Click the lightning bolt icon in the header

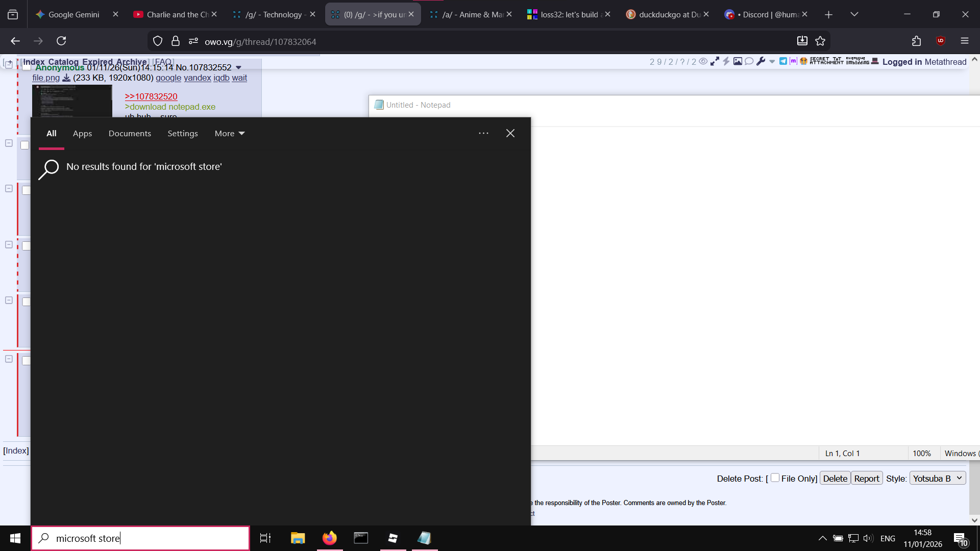pyautogui.click(x=726, y=61)
